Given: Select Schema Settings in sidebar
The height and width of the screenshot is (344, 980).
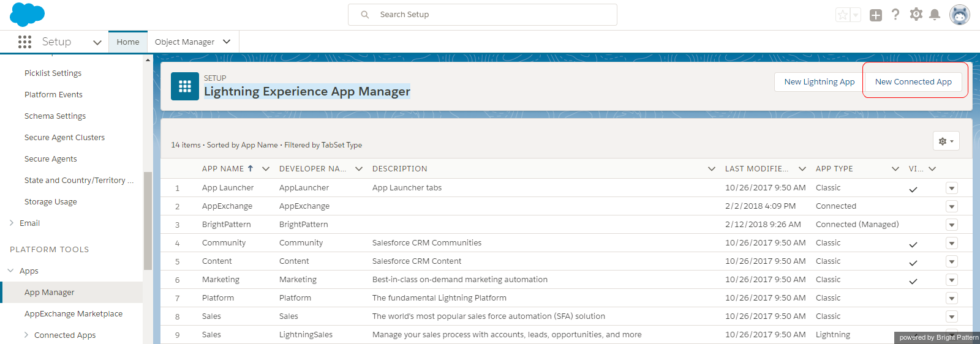Looking at the screenshot, I should point(55,116).
